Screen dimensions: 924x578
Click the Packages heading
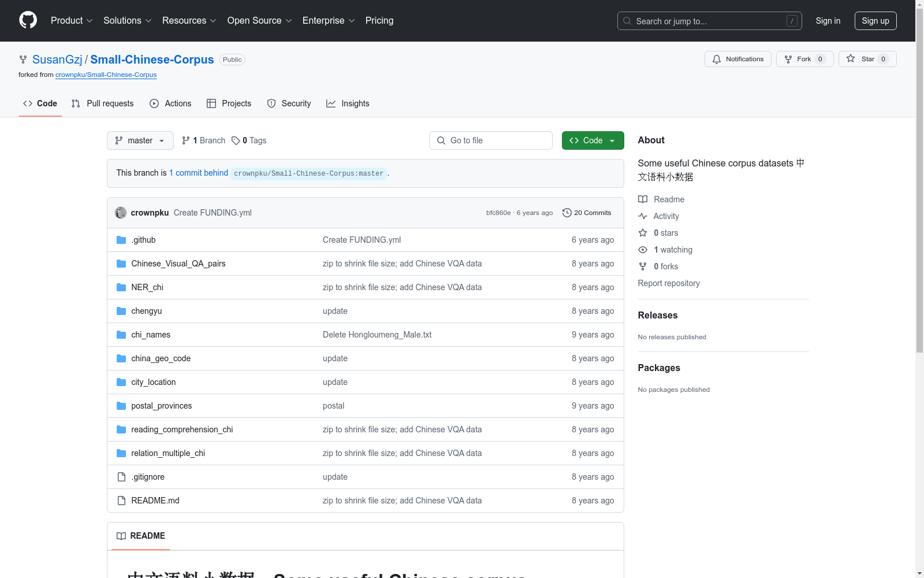(659, 368)
